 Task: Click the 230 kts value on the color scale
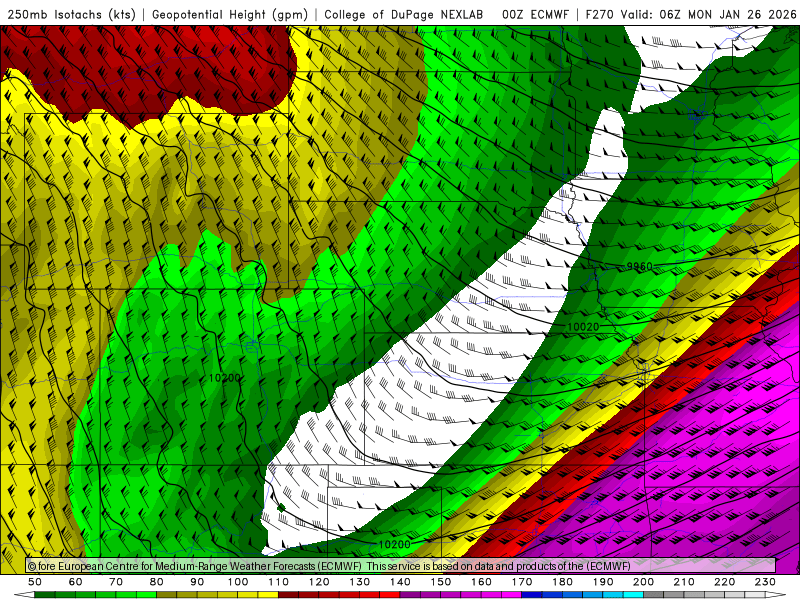pyautogui.click(x=765, y=582)
